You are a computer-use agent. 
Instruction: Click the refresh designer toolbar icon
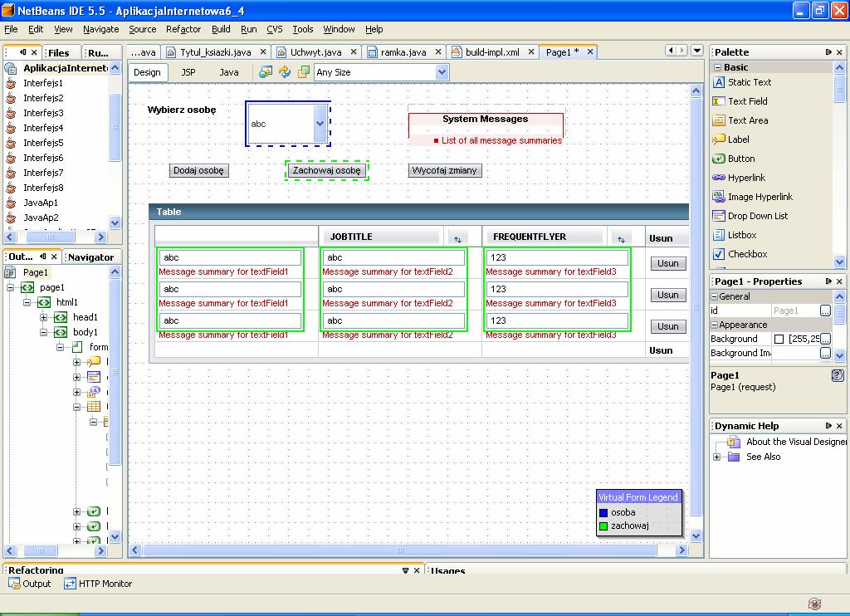(285, 72)
